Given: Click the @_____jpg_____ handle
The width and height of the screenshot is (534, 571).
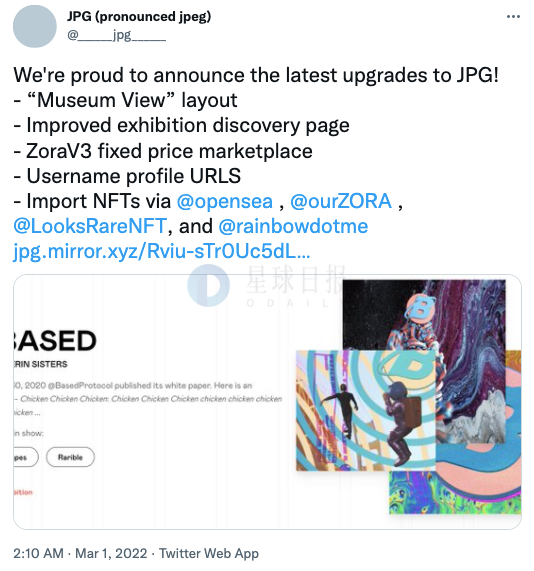Looking at the screenshot, I should [x=116, y=35].
